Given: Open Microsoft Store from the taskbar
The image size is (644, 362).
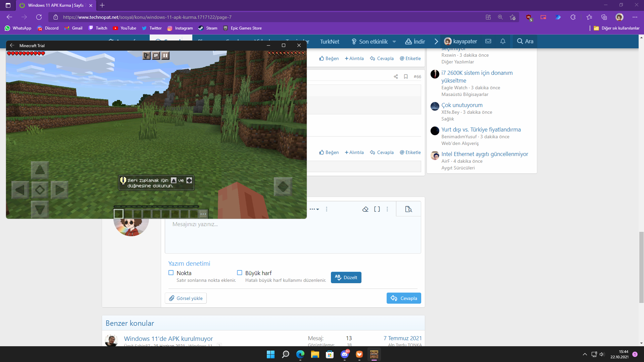Looking at the screenshot, I should (330, 354).
